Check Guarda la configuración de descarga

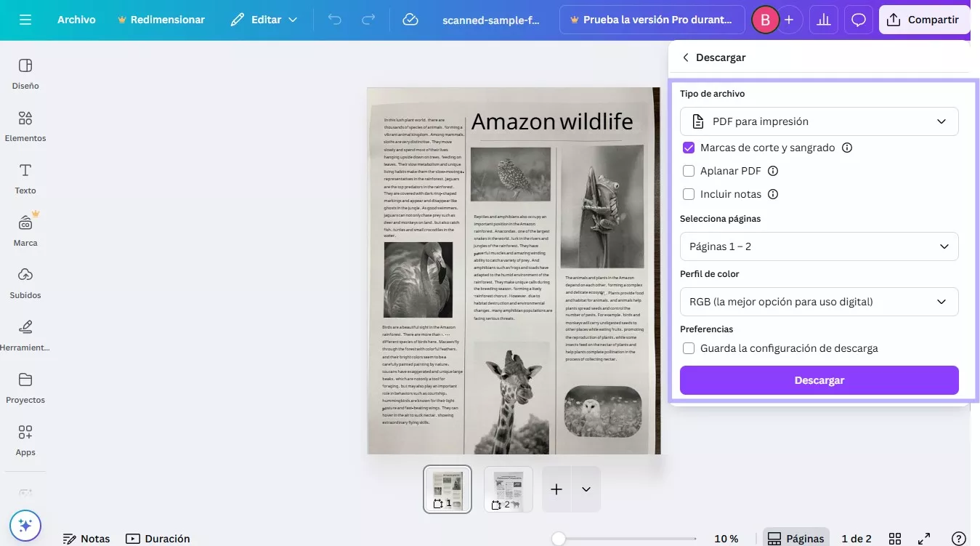point(689,348)
